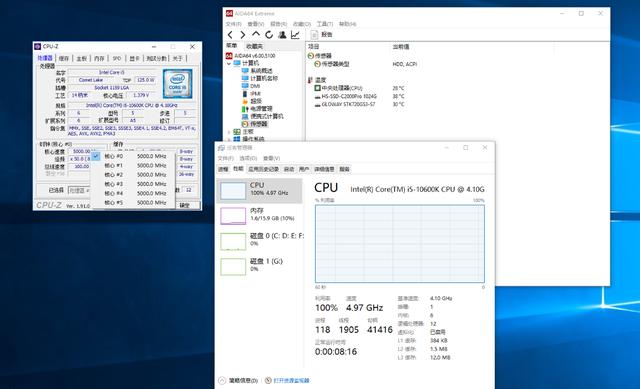This screenshot has height=389, width=640.
Task: Click 项目 column header in AIDA64
Action: 313,47
